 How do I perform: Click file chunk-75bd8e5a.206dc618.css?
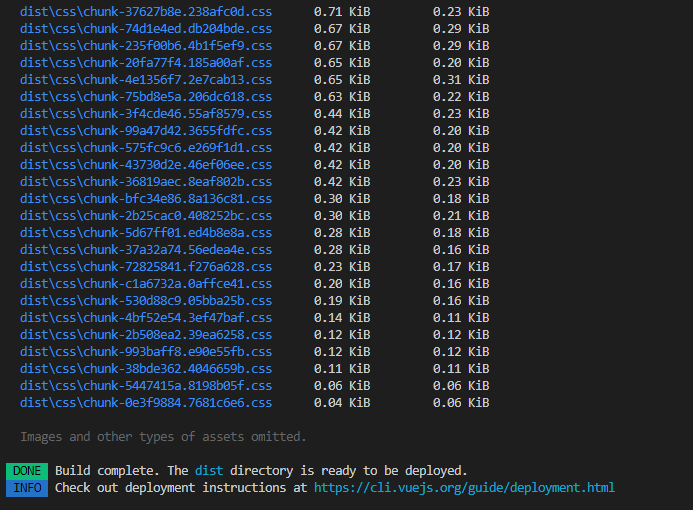point(146,97)
